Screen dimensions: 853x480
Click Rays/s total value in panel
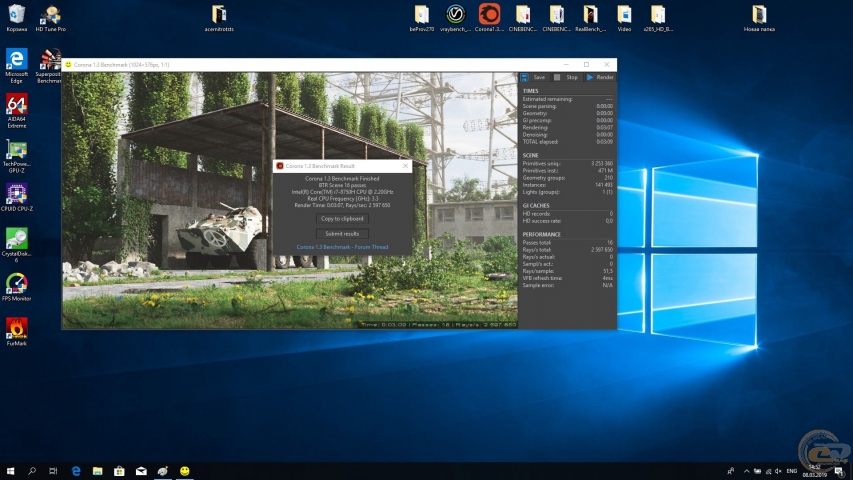tap(601, 250)
